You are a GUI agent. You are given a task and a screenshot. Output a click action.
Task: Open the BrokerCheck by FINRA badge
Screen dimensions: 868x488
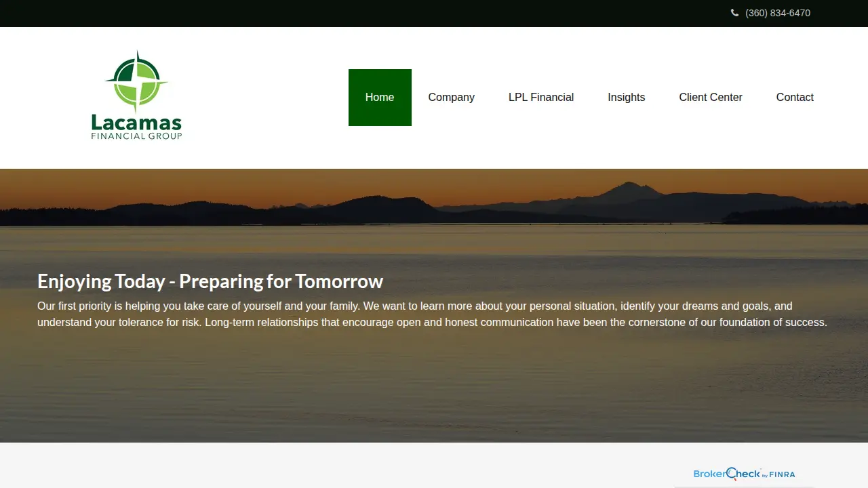tap(744, 474)
